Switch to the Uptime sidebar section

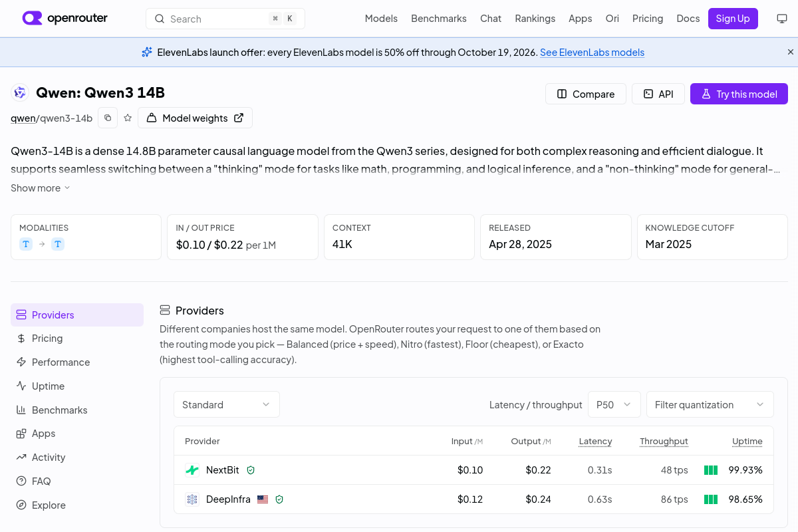pyautogui.click(x=77, y=386)
